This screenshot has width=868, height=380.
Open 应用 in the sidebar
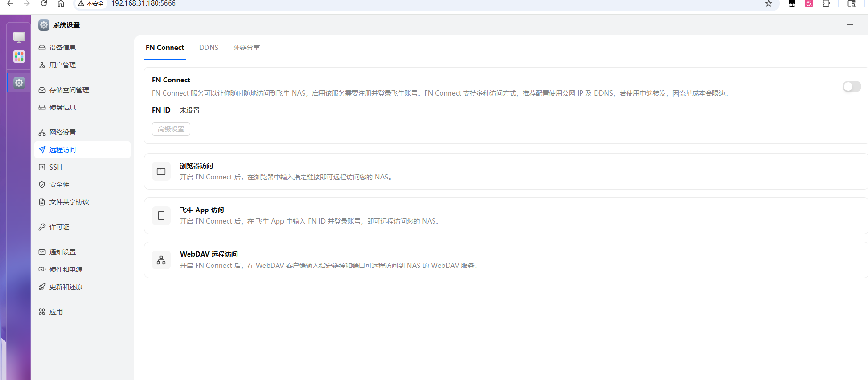coord(82,312)
